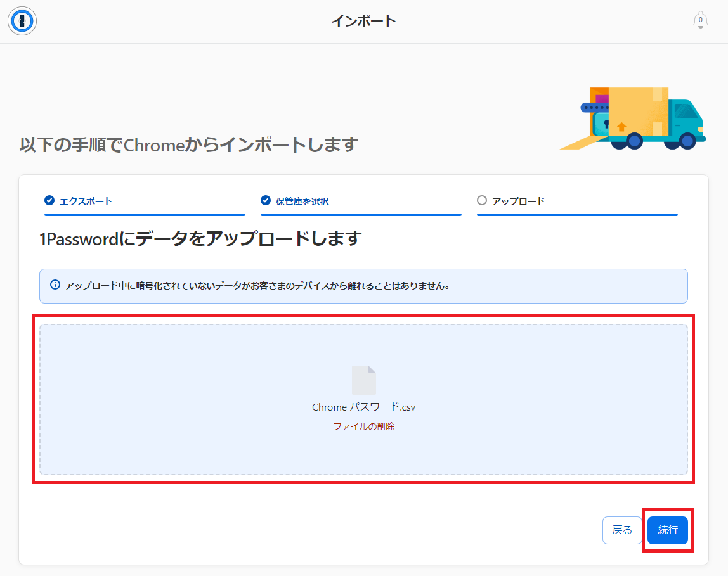
Task: Go to the エクスポート step tab
Action: tap(145, 205)
